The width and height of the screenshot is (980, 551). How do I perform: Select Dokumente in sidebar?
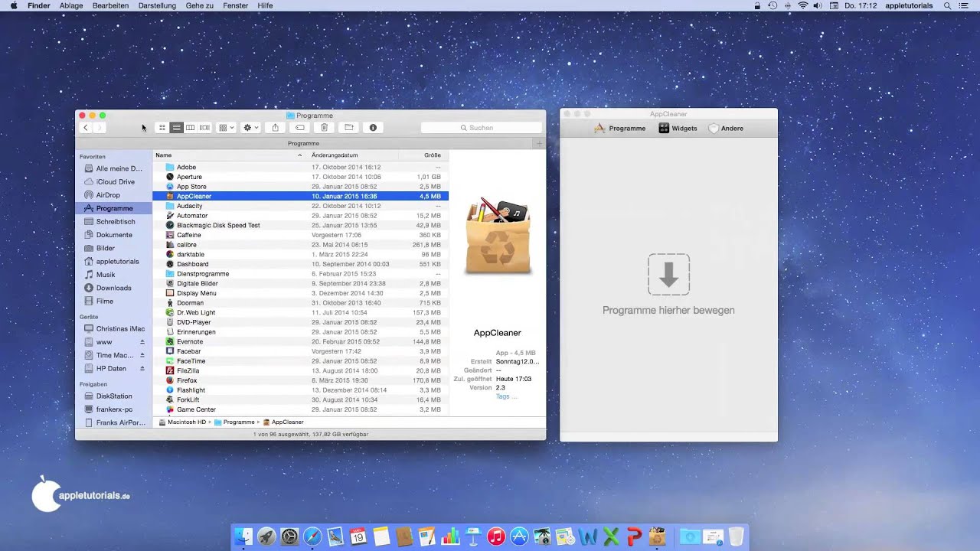113,235
